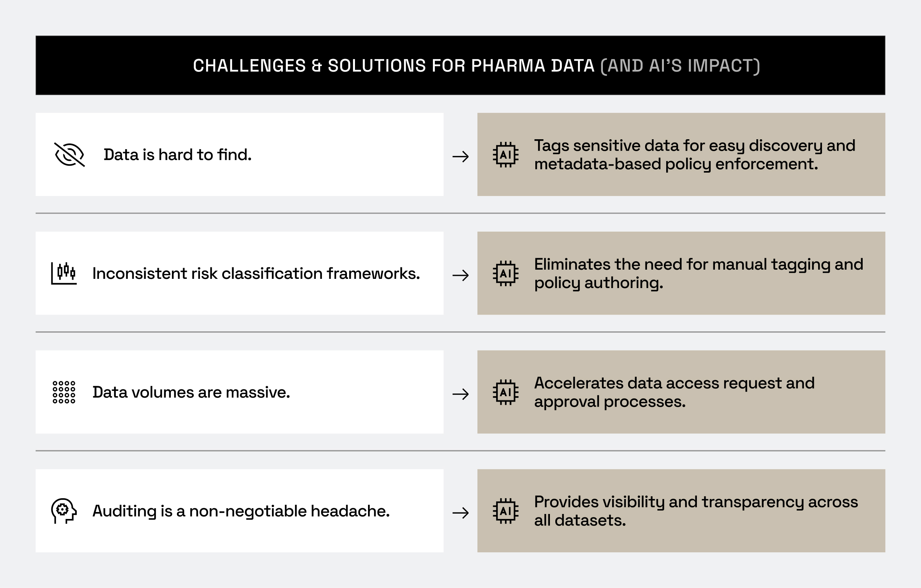Click the 'Data volumes are massive.' text

191,392
